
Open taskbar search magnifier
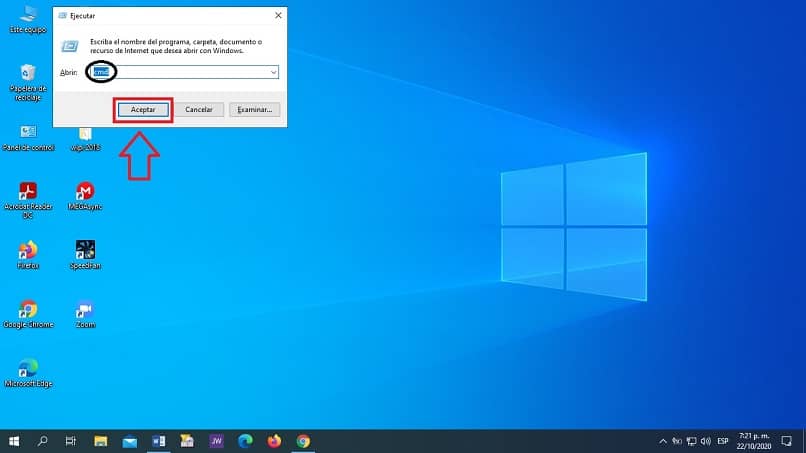43,441
